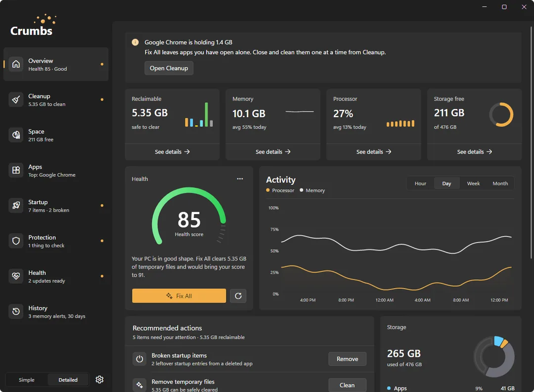Click the Crumbs logo
The width and height of the screenshot is (534, 392).
click(33, 26)
